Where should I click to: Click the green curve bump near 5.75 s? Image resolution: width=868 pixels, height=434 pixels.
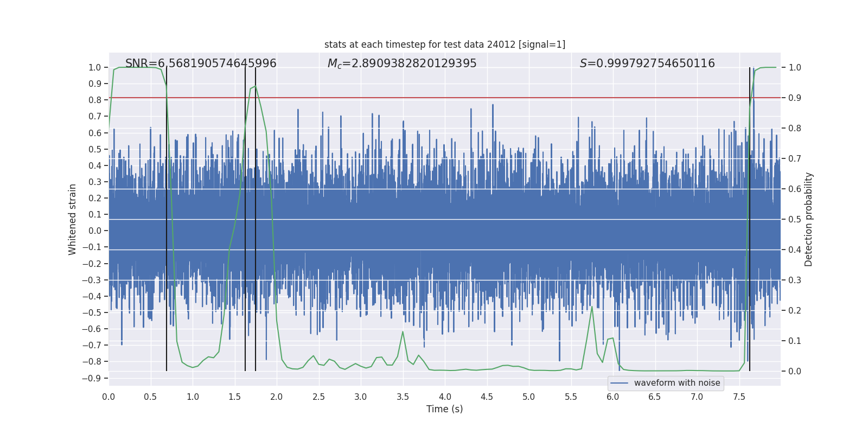[591, 308]
